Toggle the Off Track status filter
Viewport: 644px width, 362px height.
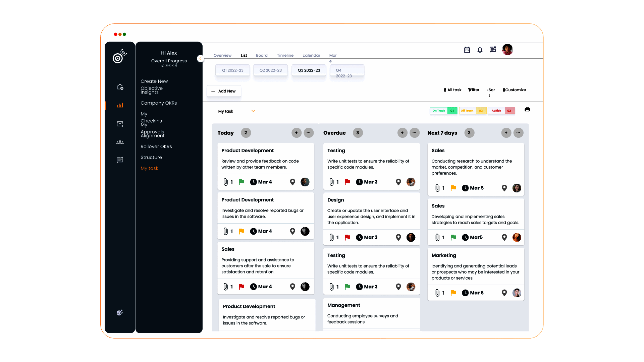(x=472, y=111)
